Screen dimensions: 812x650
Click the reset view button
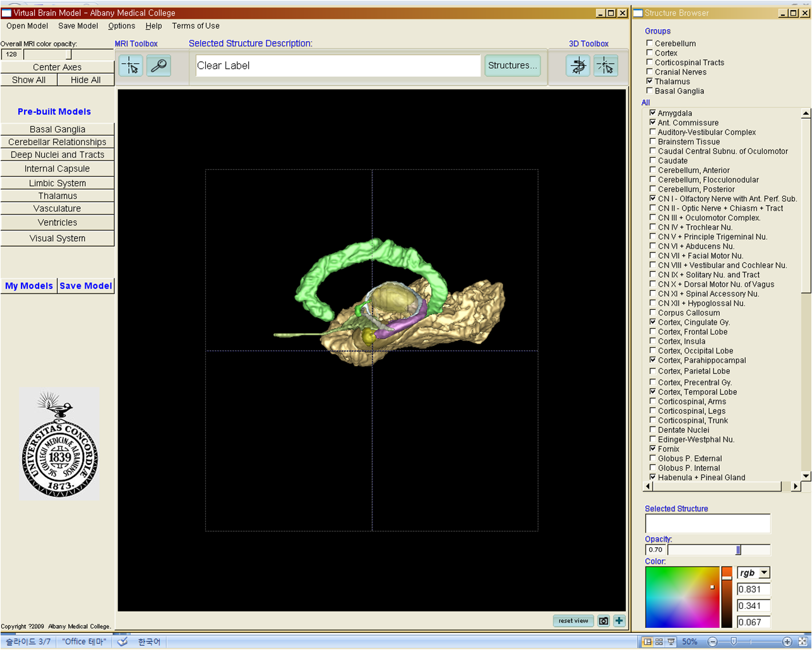[573, 621]
